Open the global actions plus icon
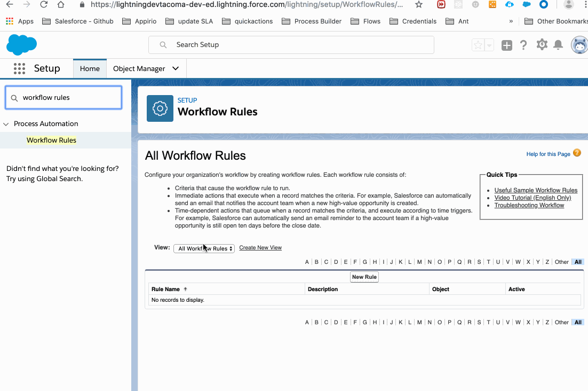Screen dimensions: 588x391 506,45
